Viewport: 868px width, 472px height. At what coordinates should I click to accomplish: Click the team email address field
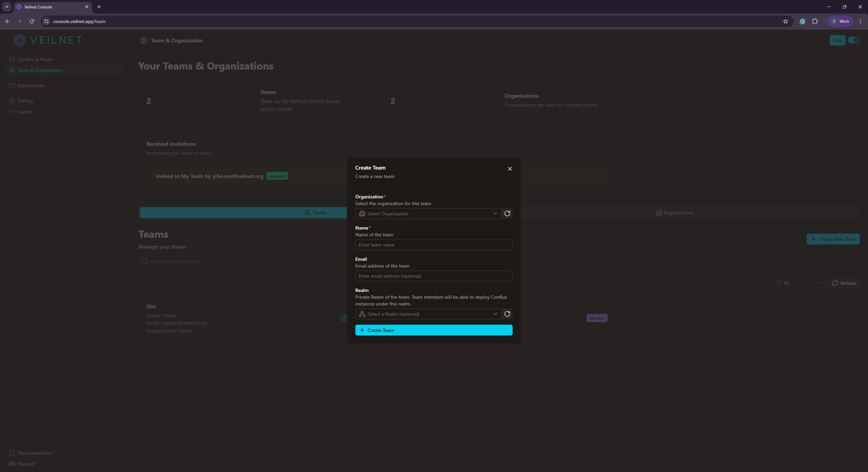click(434, 276)
